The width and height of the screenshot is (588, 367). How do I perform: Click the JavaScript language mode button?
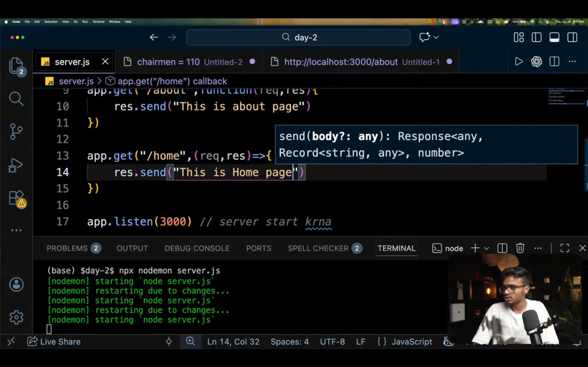point(412,342)
